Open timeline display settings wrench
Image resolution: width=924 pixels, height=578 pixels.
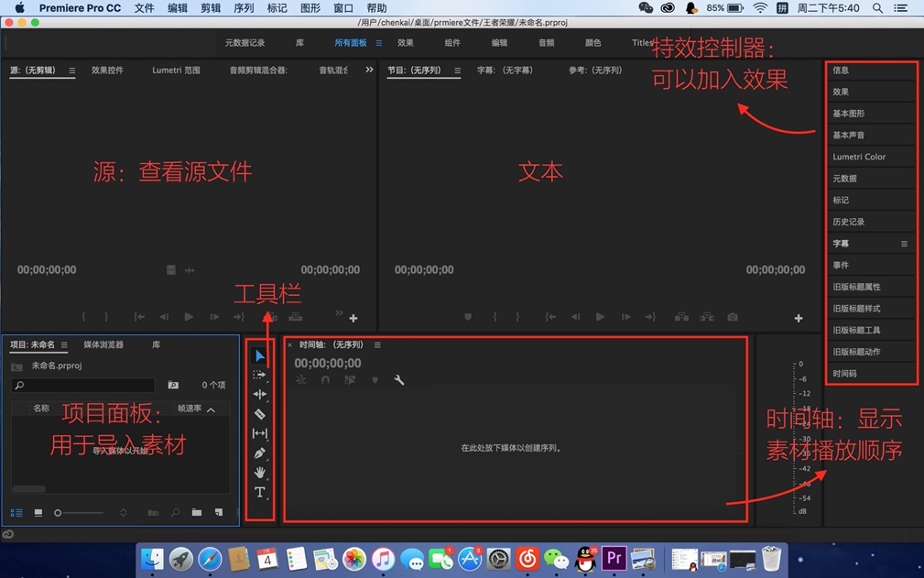tap(399, 379)
